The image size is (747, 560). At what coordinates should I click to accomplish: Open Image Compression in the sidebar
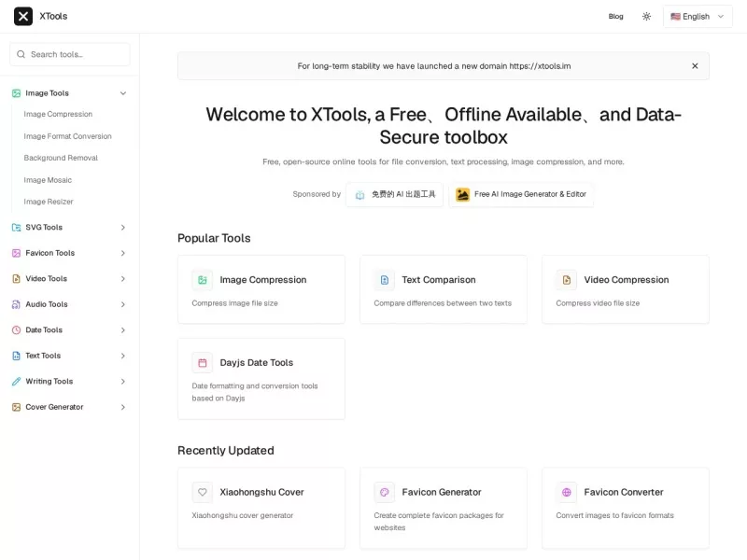point(58,114)
